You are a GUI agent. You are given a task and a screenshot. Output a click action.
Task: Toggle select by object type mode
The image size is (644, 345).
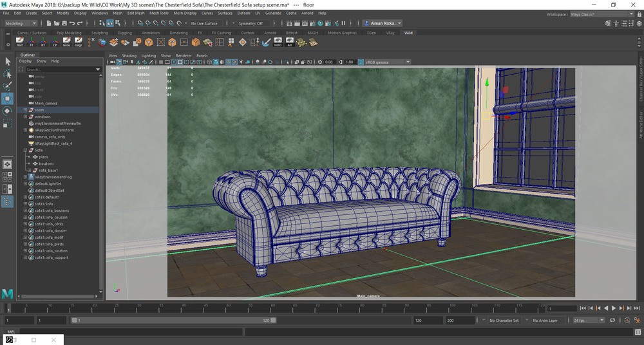[110, 23]
